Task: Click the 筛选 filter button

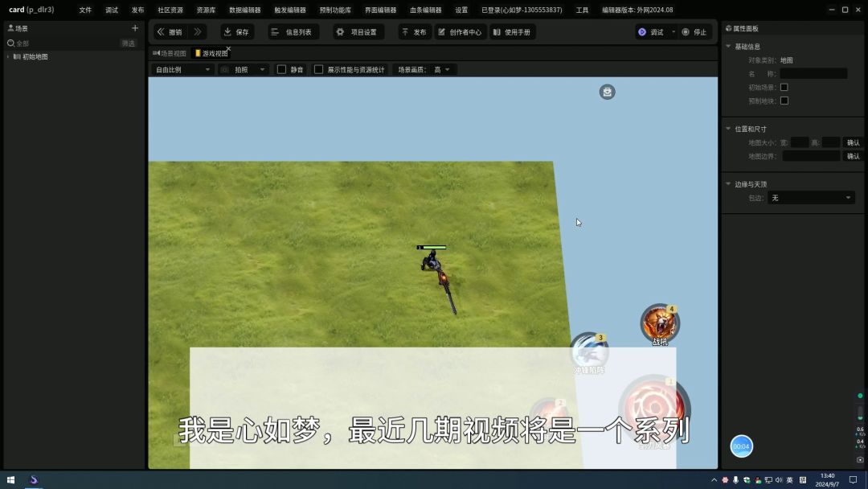Action: pyautogui.click(x=129, y=43)
